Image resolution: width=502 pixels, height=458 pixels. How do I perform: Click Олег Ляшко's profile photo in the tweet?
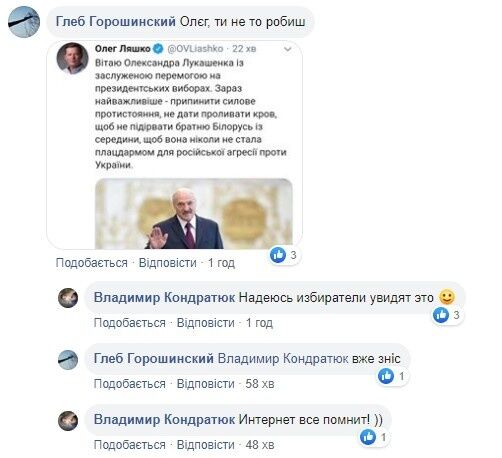click(x=72, y=58)
